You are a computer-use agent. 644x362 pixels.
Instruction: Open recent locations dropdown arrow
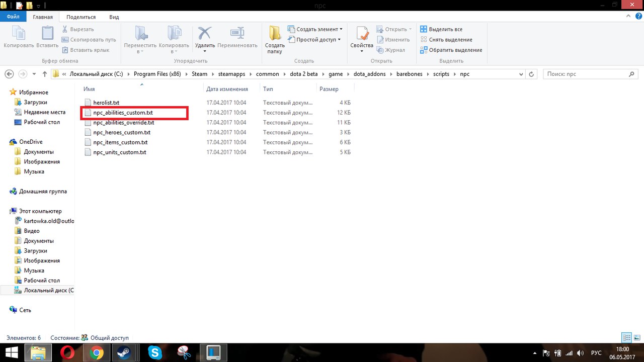coord(34,74)
